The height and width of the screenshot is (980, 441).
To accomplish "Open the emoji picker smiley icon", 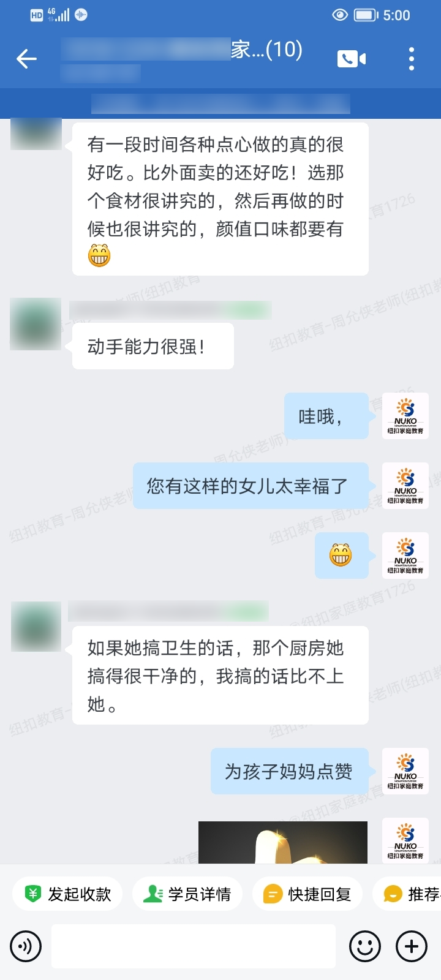I will (364, 946).
